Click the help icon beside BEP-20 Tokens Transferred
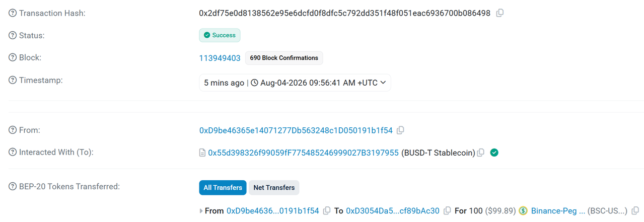Image resolution: width=644 pixels, height=222 pixels. pos(13,187)
